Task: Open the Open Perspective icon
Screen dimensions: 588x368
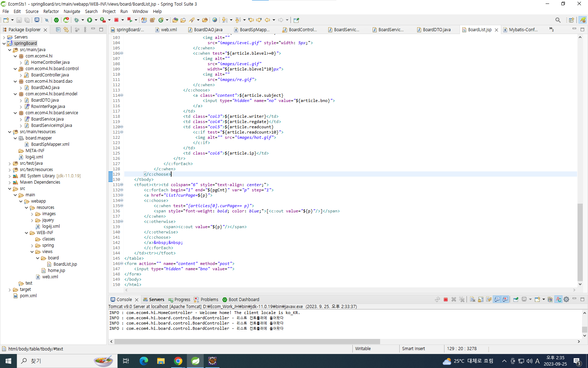Action: (x=571, y=20)
